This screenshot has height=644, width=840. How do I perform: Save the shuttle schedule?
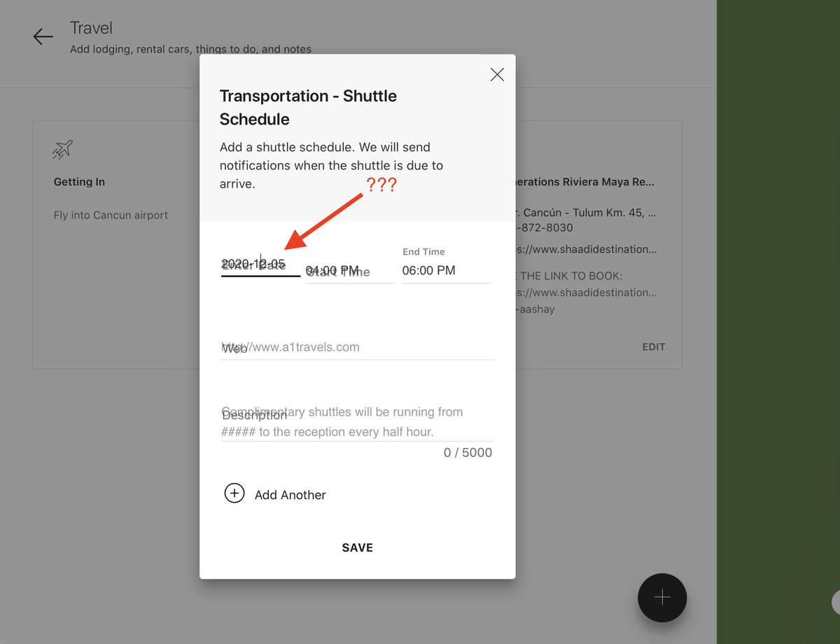coord(358,547)
